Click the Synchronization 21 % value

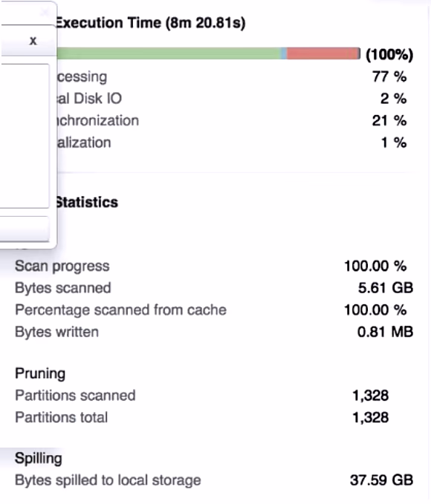389,121
